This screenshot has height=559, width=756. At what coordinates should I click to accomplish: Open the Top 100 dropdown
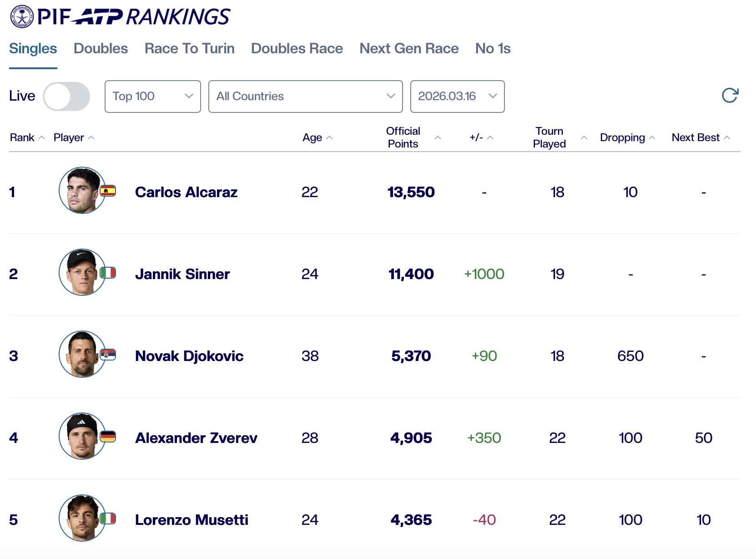point(152,97)
